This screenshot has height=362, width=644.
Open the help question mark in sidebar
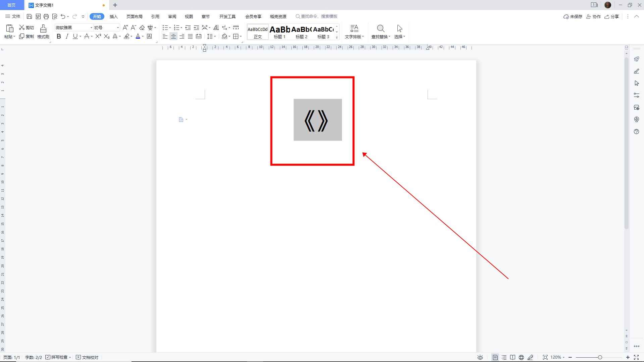coord(636,132)
